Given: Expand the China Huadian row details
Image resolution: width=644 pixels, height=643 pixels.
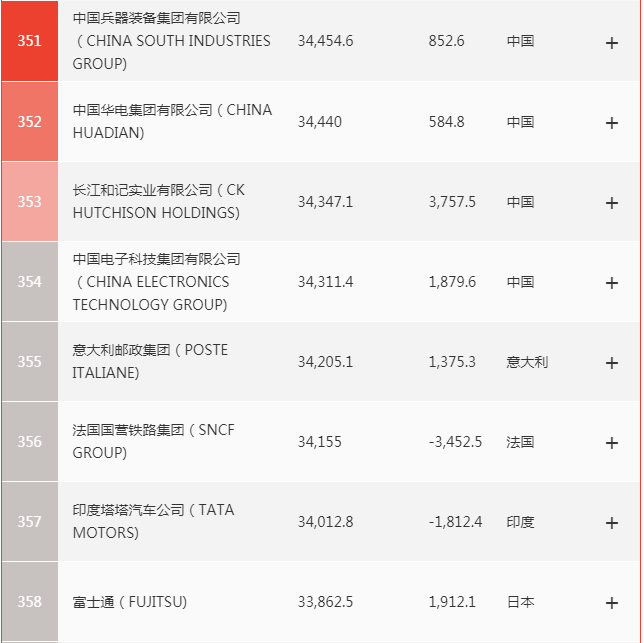Looking at the screenshot, I should click(612, 122).
